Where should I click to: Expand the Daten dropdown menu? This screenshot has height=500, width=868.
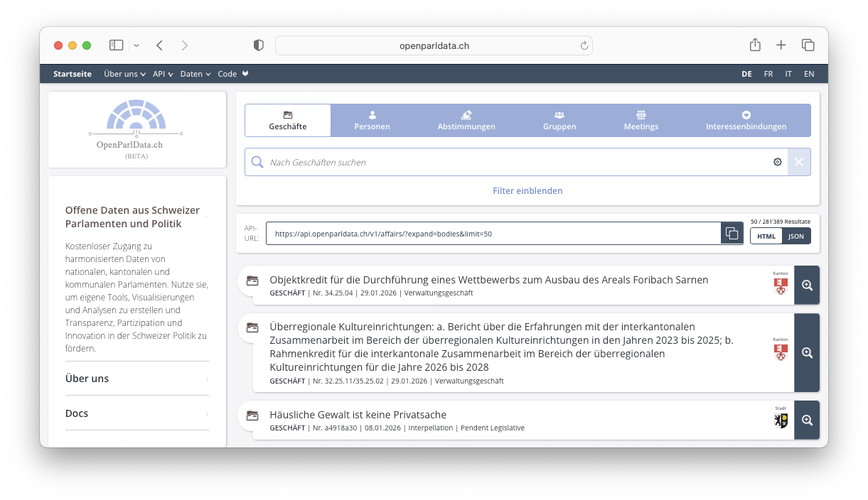[x=195, y=74]
